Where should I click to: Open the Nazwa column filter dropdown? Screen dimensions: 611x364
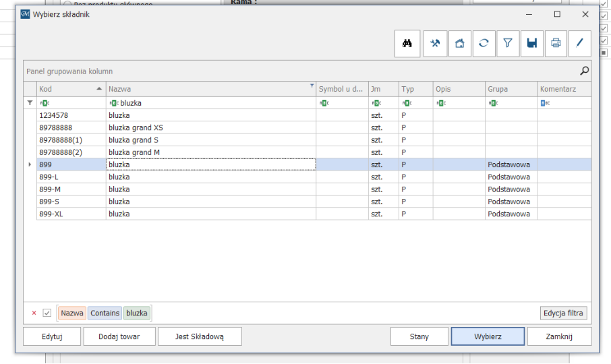(x=312, y=86)
